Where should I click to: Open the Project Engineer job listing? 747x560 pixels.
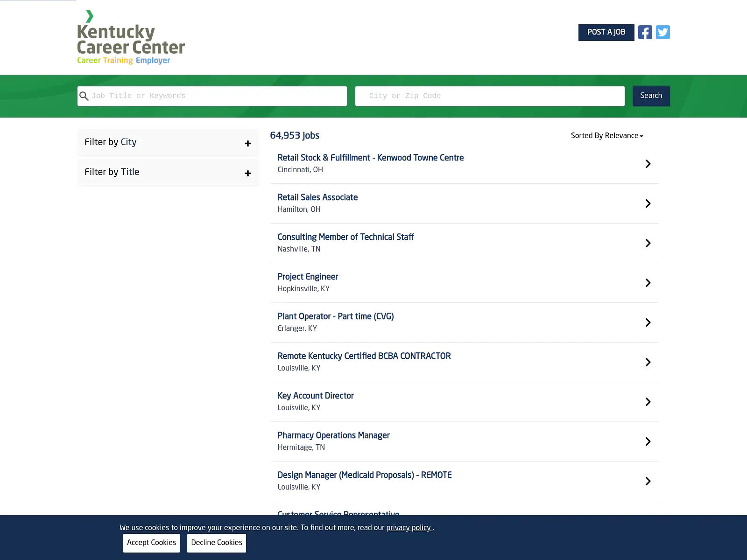pyautogui.click(x=308, y=277)
